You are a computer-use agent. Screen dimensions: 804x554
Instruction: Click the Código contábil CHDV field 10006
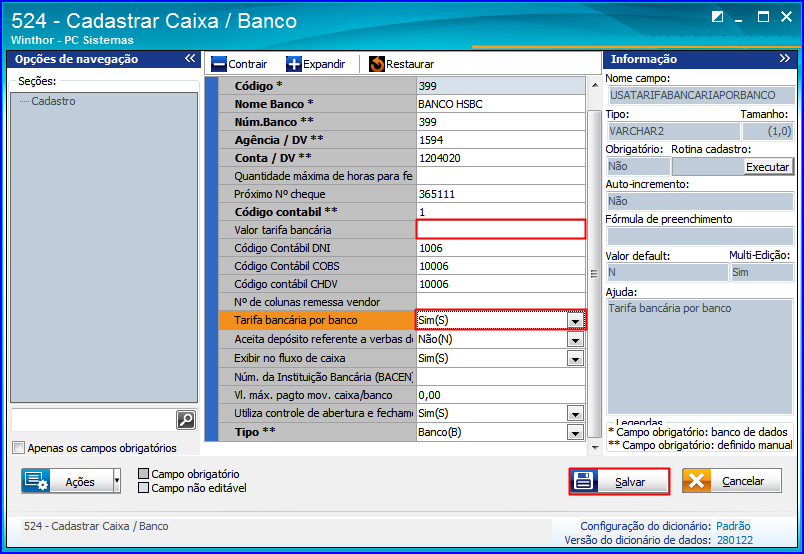[x=500, y=284]
